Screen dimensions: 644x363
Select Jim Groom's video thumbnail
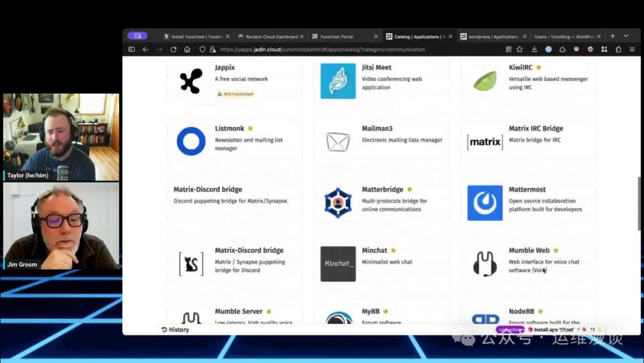click(x=61, y=226)
